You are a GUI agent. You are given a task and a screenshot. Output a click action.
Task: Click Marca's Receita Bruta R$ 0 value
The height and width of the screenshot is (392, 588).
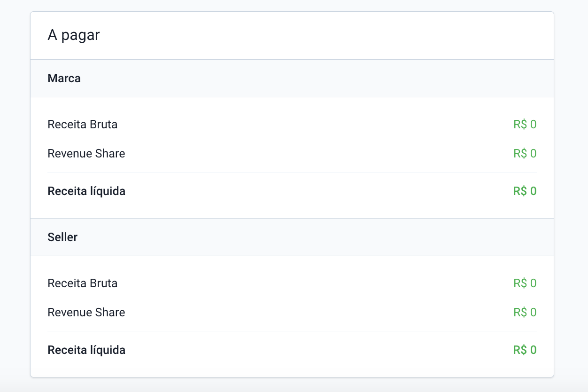click(x=525, y=125)
